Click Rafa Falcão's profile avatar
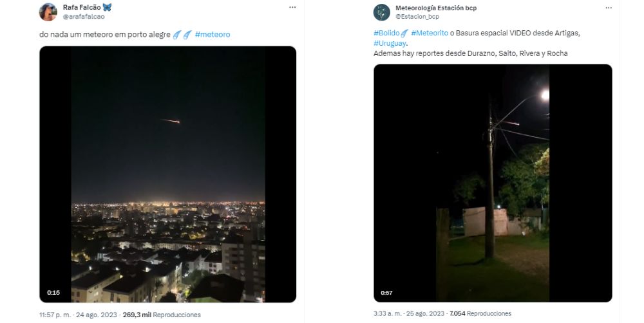This screenshot has height=323, width=644. coord(48,12)
